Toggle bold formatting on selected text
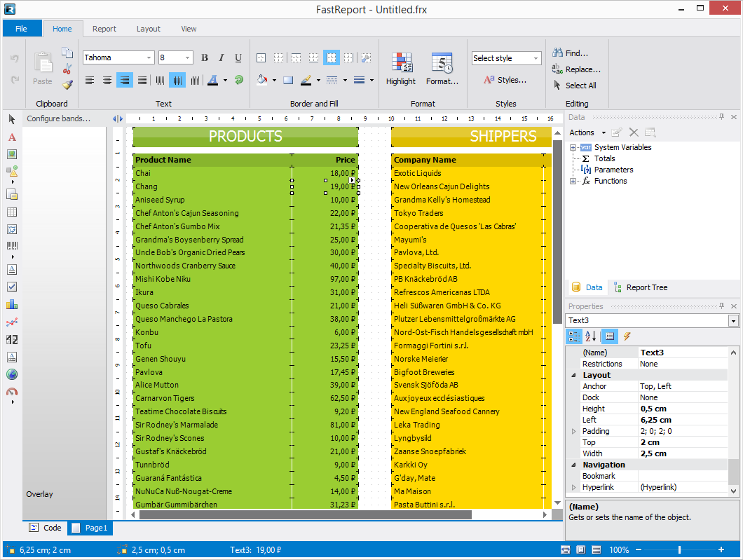743x560 pixels. click(x=204, y=57)
